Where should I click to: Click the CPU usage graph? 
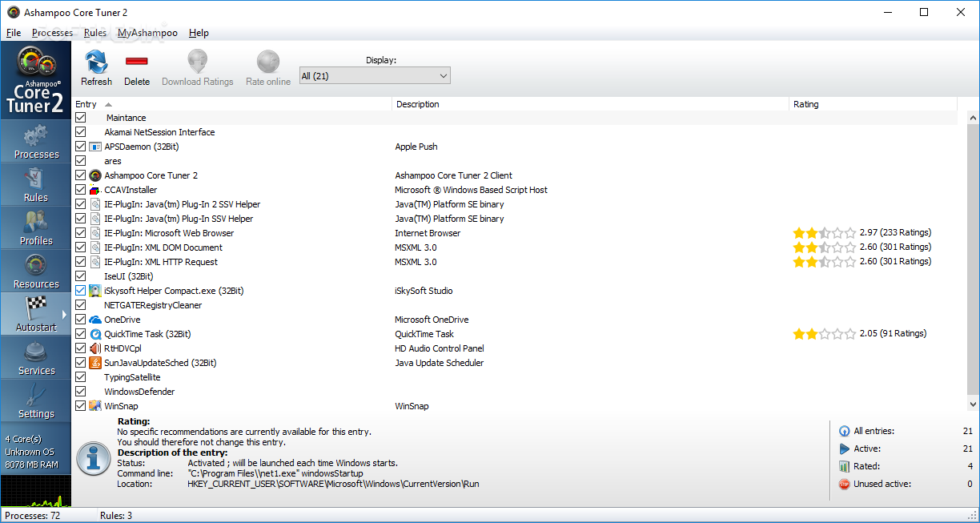pos(36,490)
